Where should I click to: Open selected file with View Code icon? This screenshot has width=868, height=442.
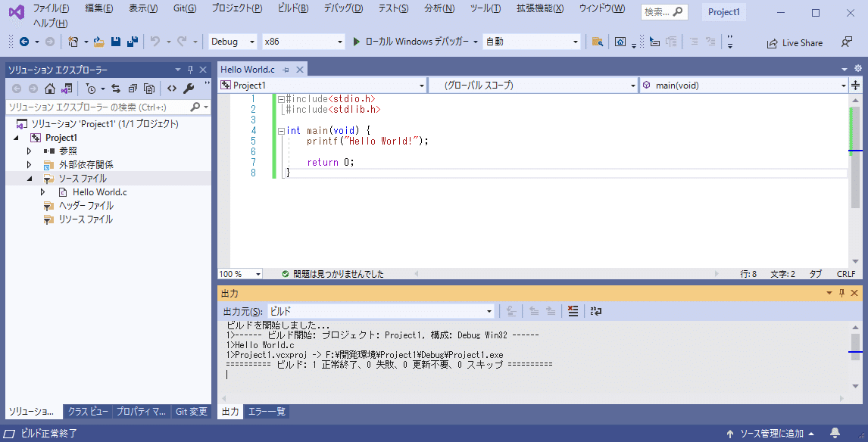172,89
